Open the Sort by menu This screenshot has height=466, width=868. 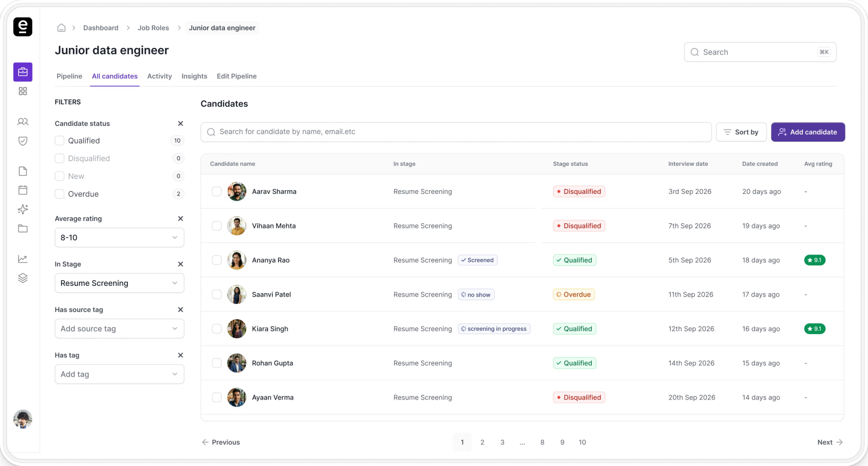click(x=741, y=132)
